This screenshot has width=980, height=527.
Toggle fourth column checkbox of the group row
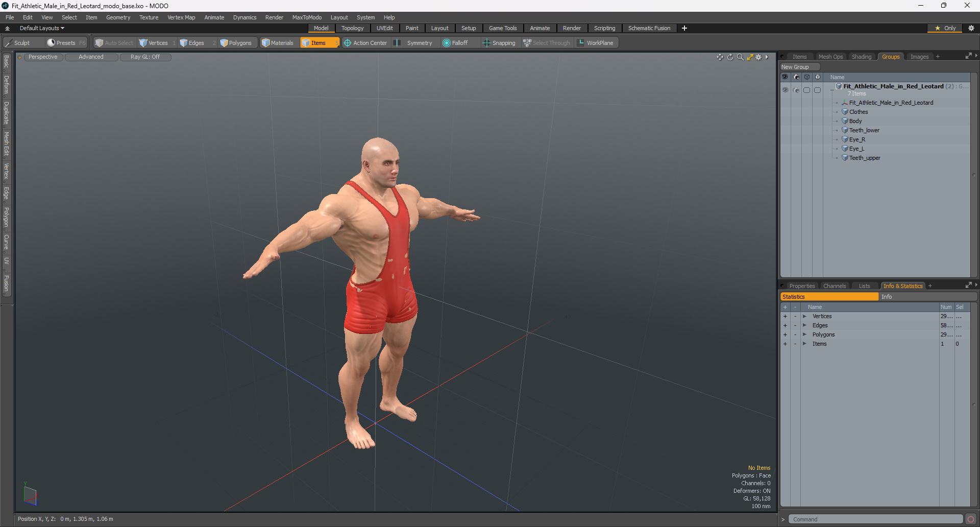(x=818, y=90)
